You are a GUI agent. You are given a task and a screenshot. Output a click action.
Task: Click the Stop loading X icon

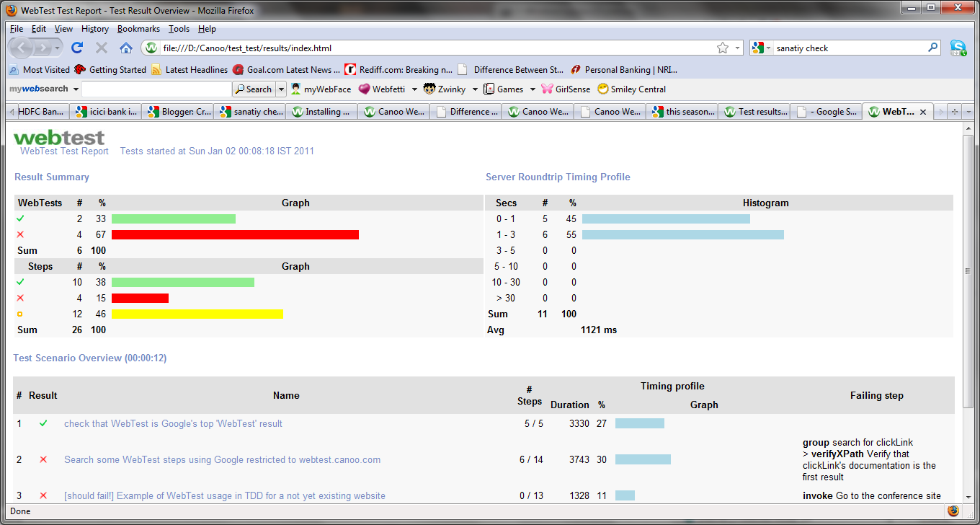pyautogui.click(x=102, y=48)
